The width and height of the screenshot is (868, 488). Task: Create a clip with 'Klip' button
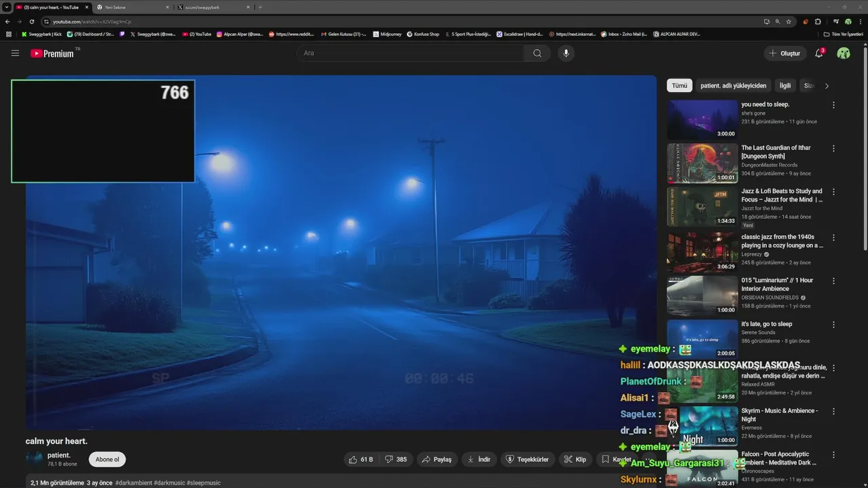click(x=575, y=460)
